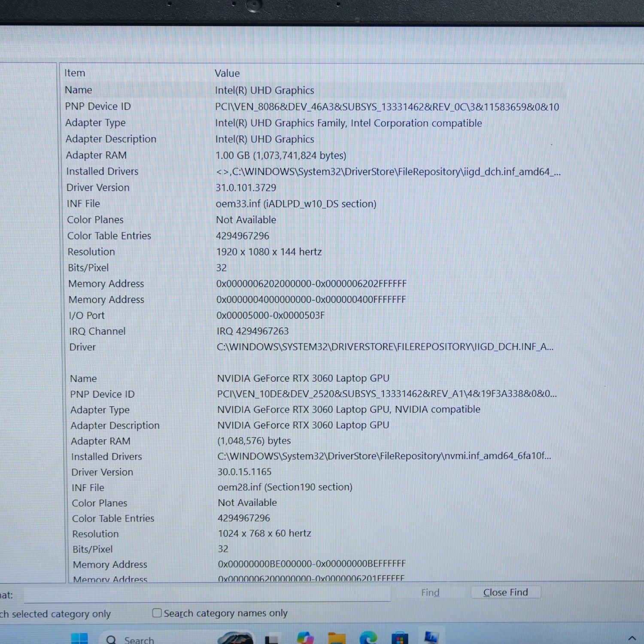The image size is (644, 644).
Task: Focus the Find what text field
Action: point(207,595)
